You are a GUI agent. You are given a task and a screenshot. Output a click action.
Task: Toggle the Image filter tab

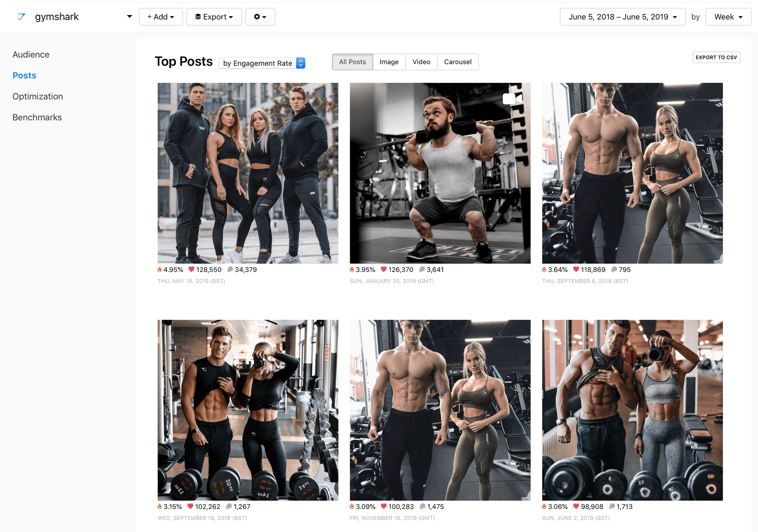tap(389, 62)
